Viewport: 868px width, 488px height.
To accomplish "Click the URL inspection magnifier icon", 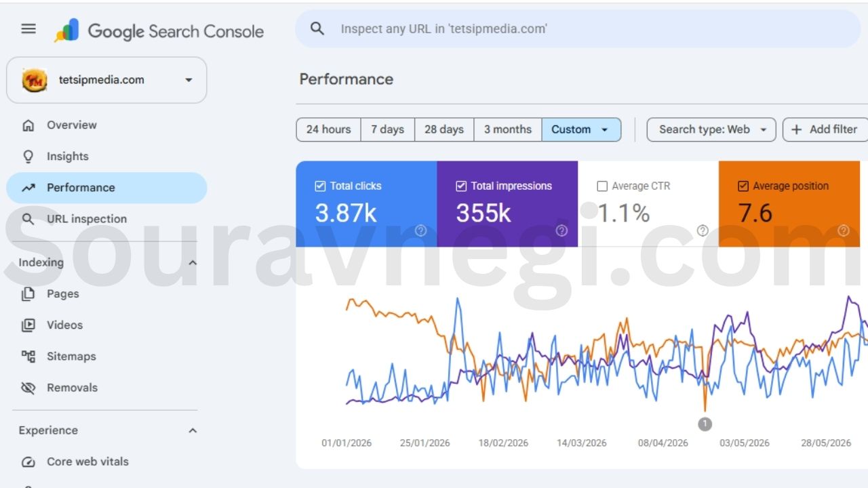I will coord(28,219).
